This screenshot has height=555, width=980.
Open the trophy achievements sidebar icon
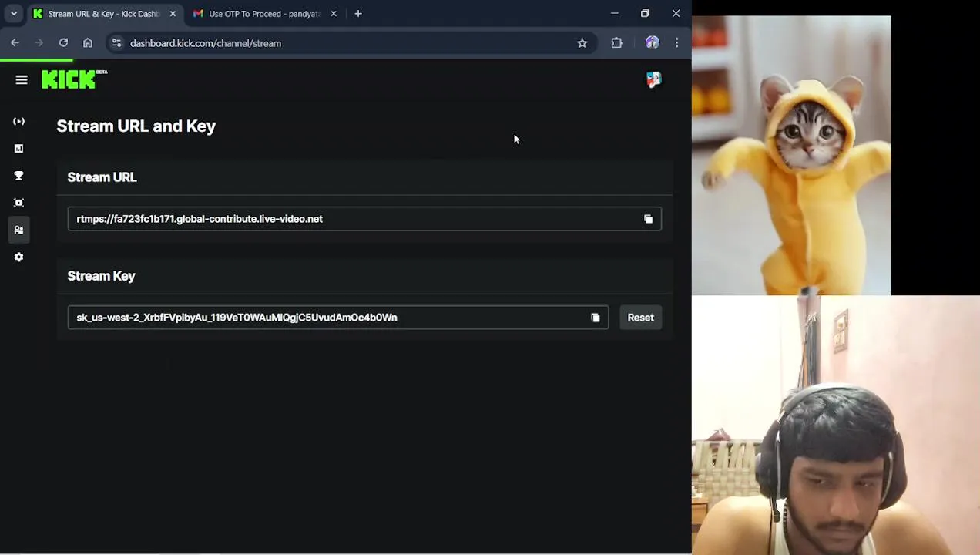tap(18, 176)
